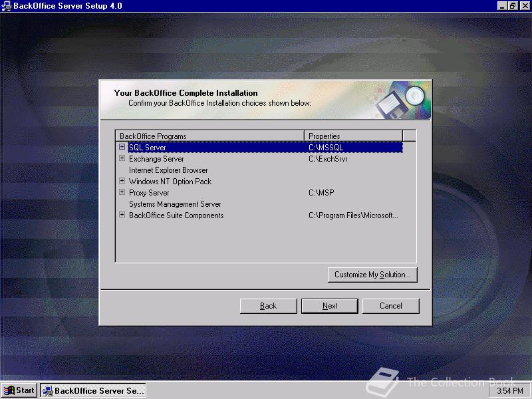Click the setup icon in the title bar
Image resolution: width=532 pixels, height=399 pixels.
click(x=6, y=6)
